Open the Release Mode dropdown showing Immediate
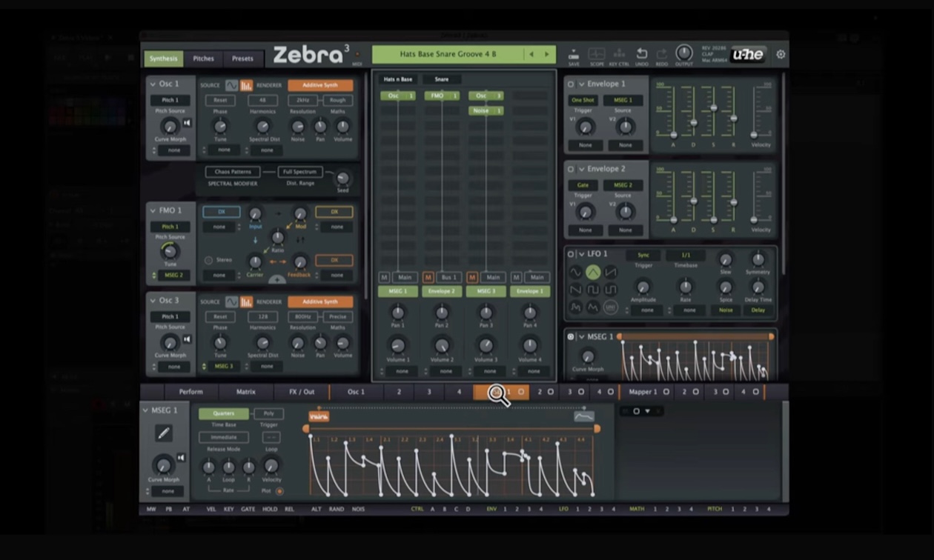 pos(223,438)
